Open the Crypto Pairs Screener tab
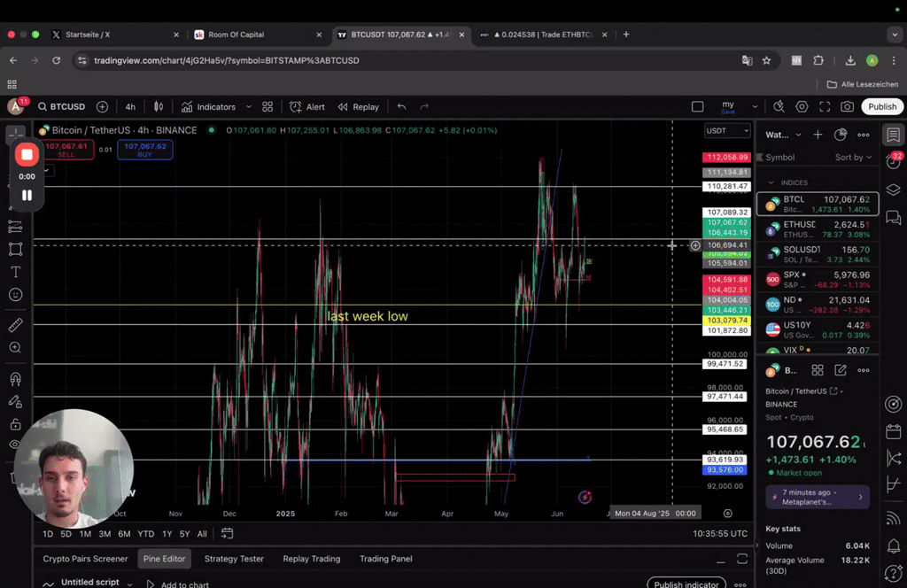Viewport: 907px width, 588px height. [85, 559]
